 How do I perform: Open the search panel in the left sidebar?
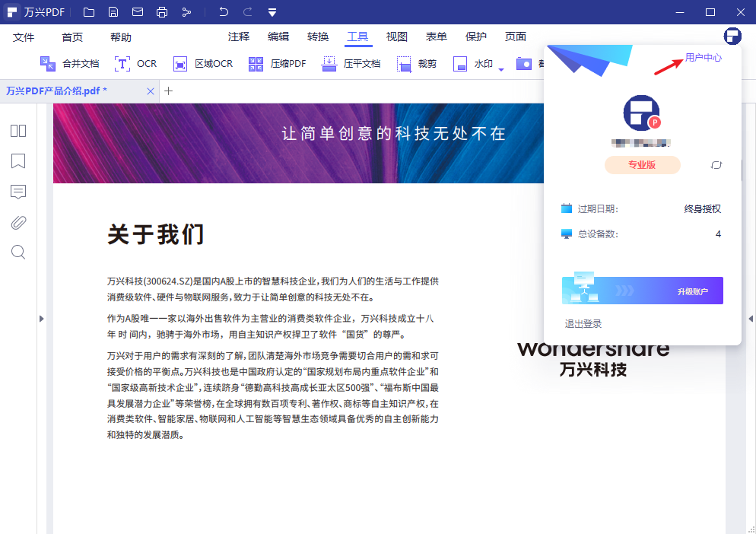click(x=17, y=252)
